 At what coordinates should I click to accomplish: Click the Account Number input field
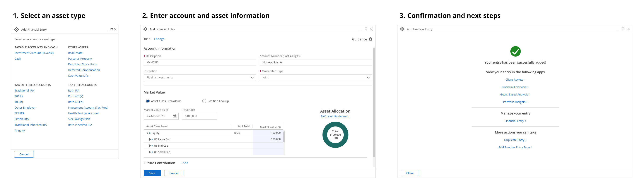tap(316, 62)
